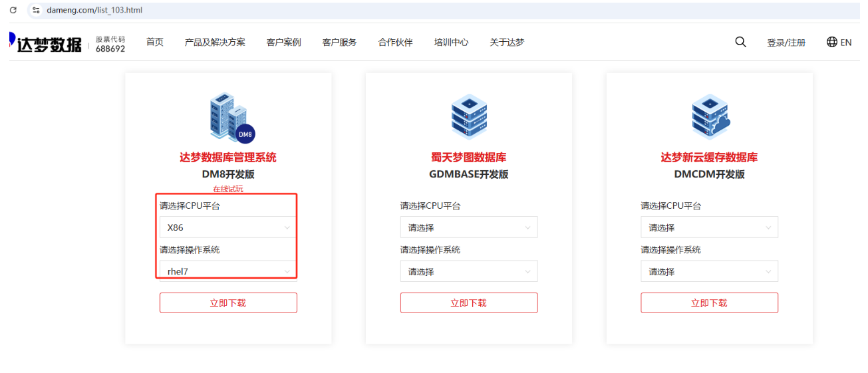The height and width of the screenshot is (373, 868).
Task: Open DMCDM operating system dropdown
Action: (709, 271)
